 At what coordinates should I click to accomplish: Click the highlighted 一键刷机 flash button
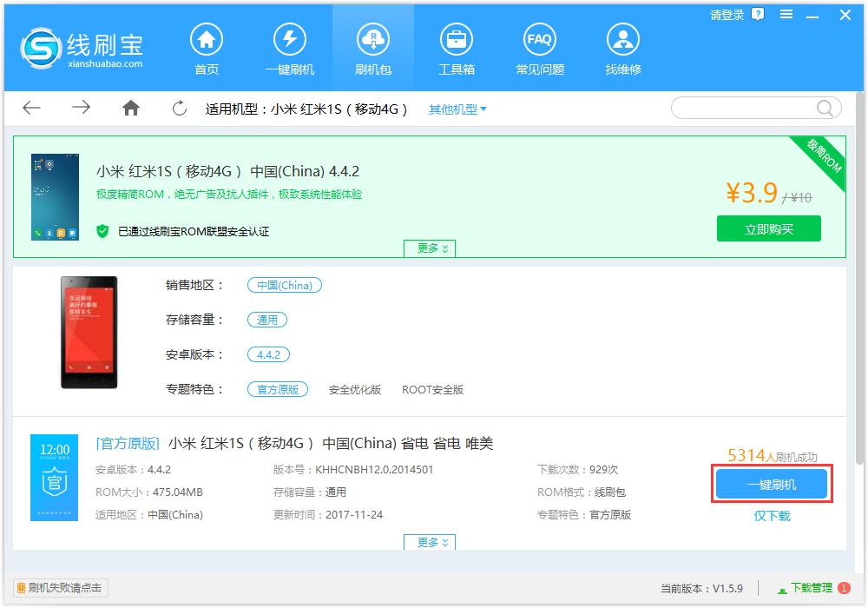(x=772, y=484)
